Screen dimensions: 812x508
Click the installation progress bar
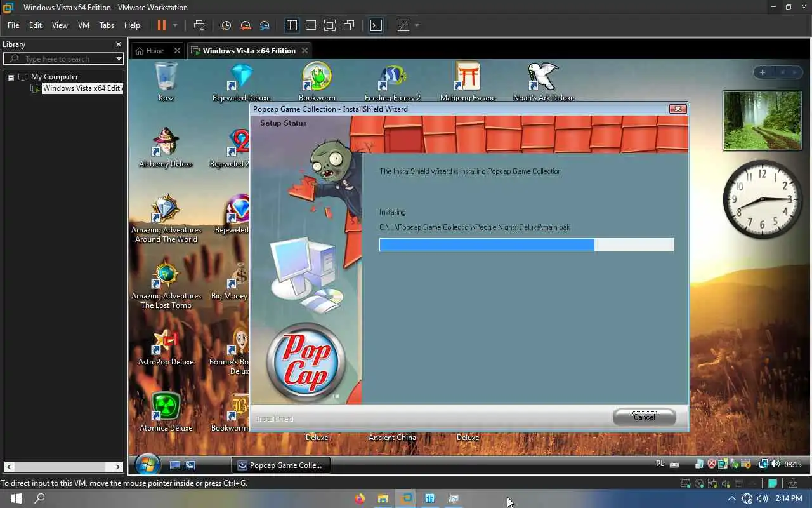point(527,245)
